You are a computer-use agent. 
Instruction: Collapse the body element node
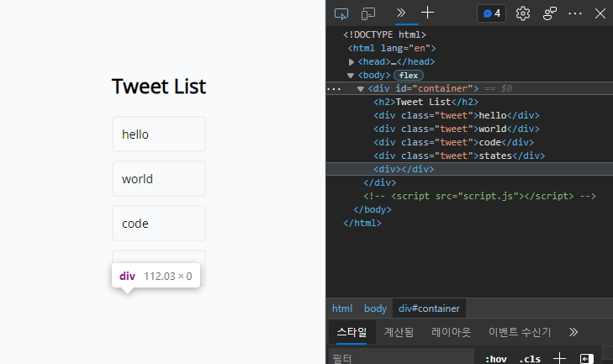pyautogui.click(x=351, y=76)
